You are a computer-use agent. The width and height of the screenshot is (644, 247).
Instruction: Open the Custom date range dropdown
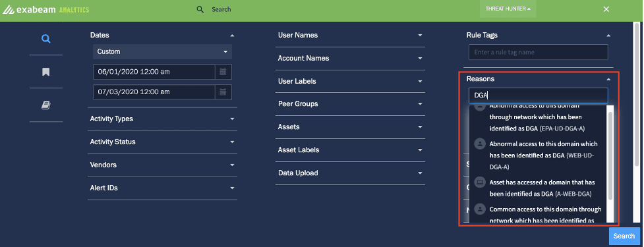(x=162, y=51)
